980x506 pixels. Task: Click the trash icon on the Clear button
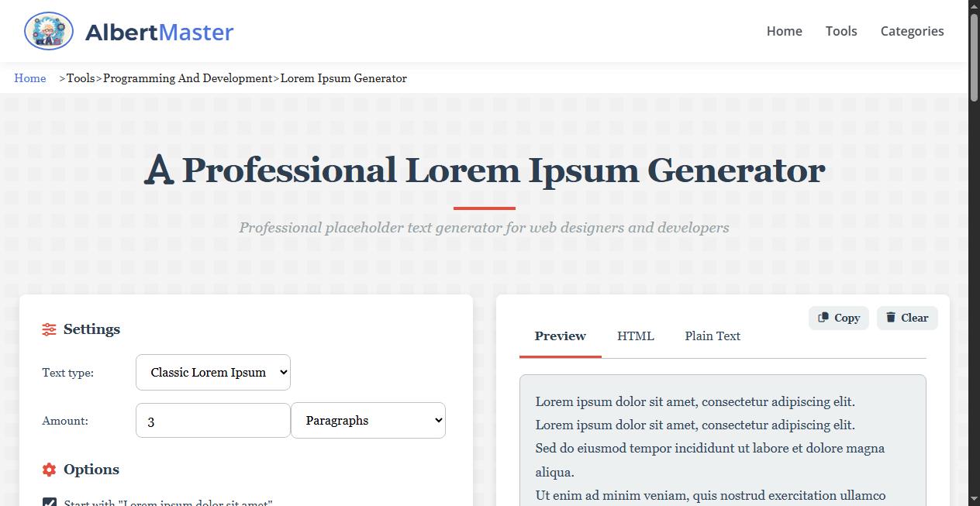[x=889, y=317]
